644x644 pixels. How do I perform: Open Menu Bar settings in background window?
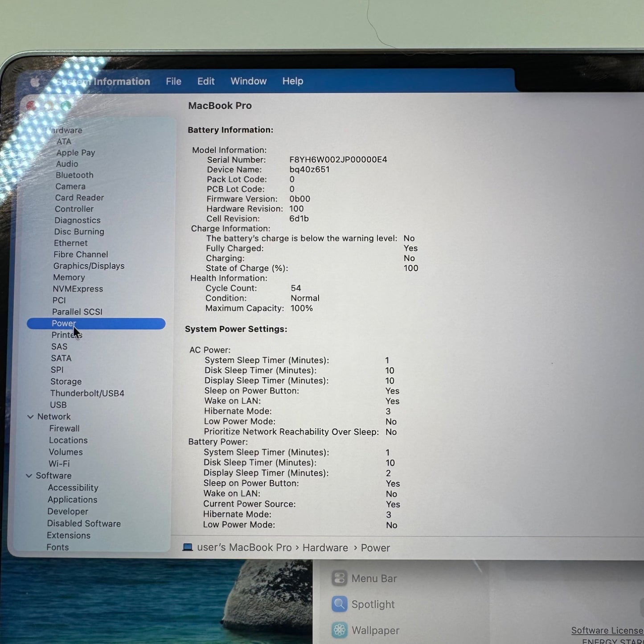(374, 578)
